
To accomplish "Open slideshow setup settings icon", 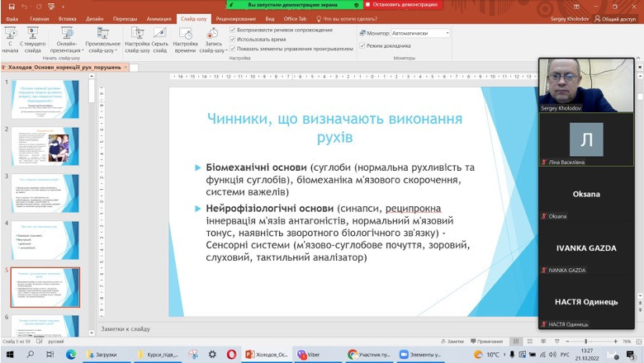I will click(x=137, y=38).
